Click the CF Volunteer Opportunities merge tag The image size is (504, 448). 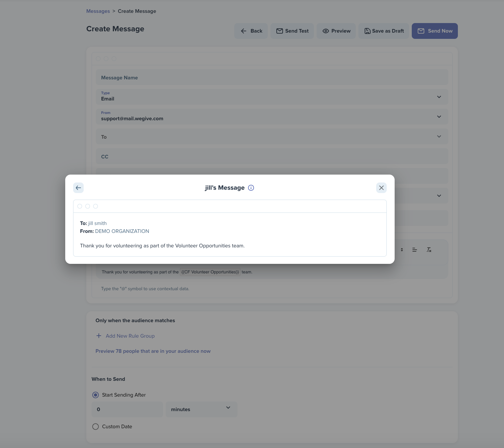[x=210, y=272]
